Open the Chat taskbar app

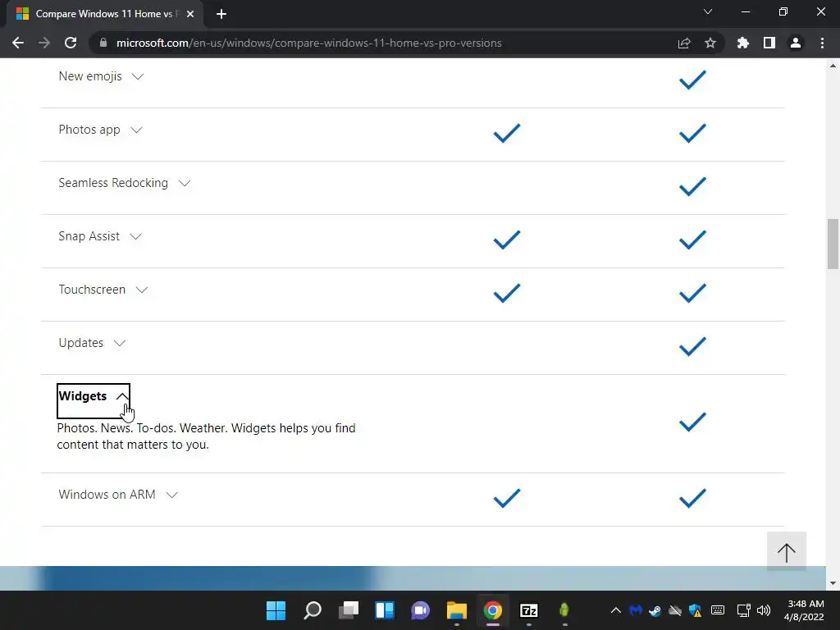421,610
